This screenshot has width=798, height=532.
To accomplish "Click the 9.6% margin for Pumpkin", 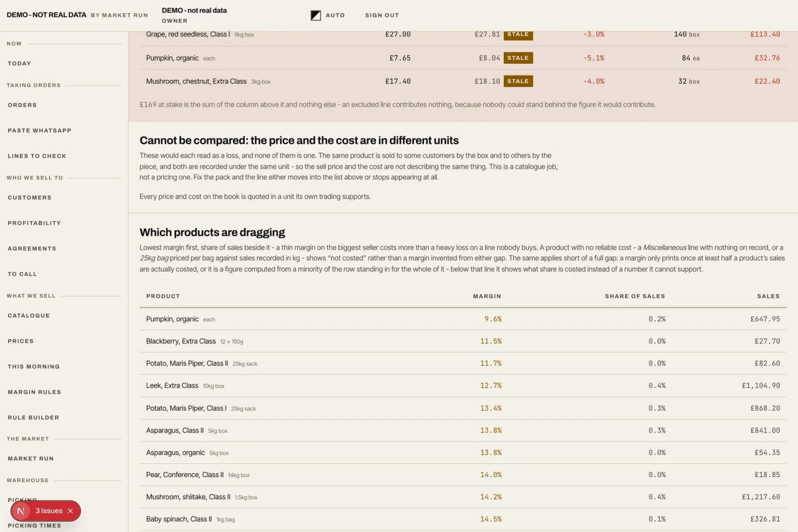I will [493, 319].
